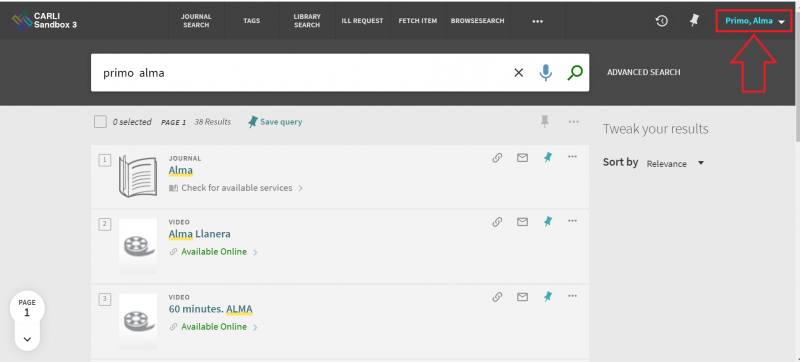The height and width of the screenshot is (362, 800).
Task: Open Journal Search in top menu
Action: [x=196, y=21]
